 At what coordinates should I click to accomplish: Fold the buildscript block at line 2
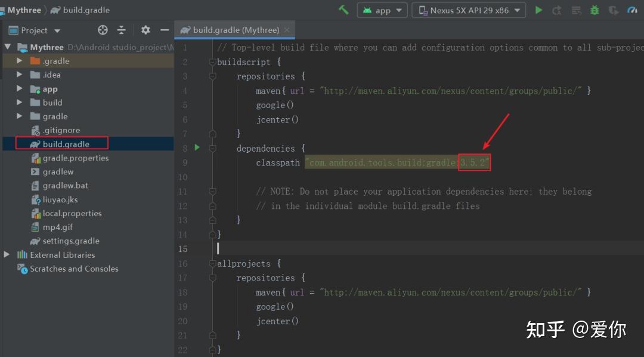[212, 62]
